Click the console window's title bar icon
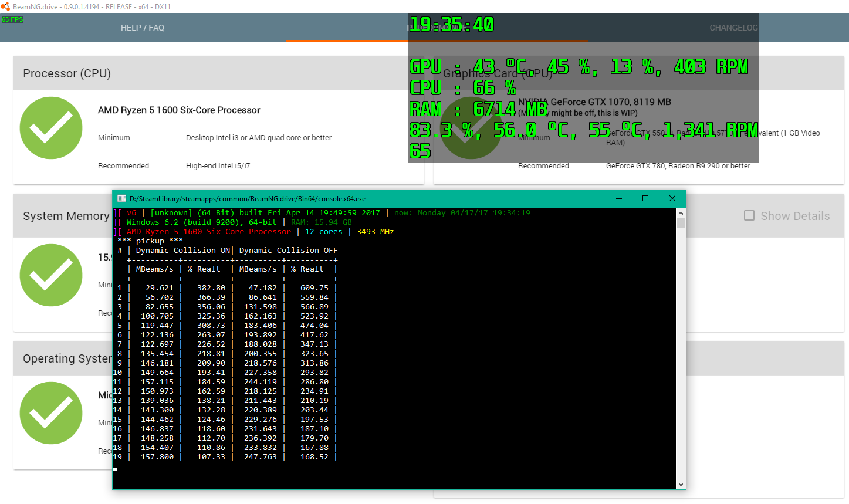The image size is (849, 504). point(122,198)
